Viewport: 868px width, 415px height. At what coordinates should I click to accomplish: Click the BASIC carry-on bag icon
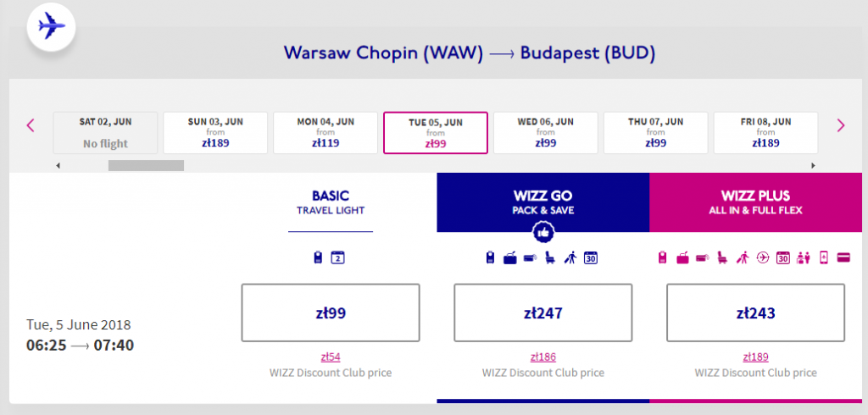coord(318,257)
